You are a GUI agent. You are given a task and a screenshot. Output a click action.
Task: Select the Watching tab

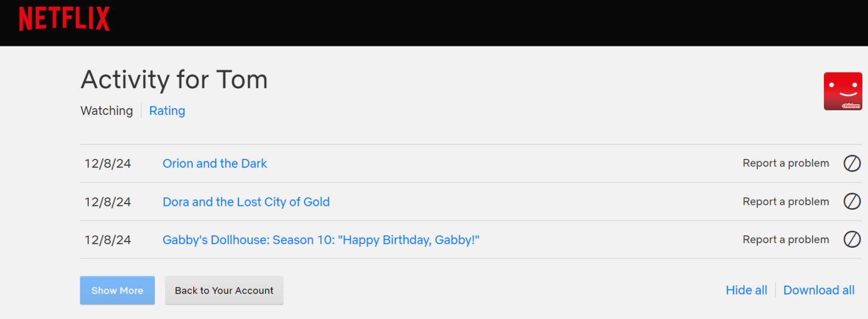click(107, 111)
